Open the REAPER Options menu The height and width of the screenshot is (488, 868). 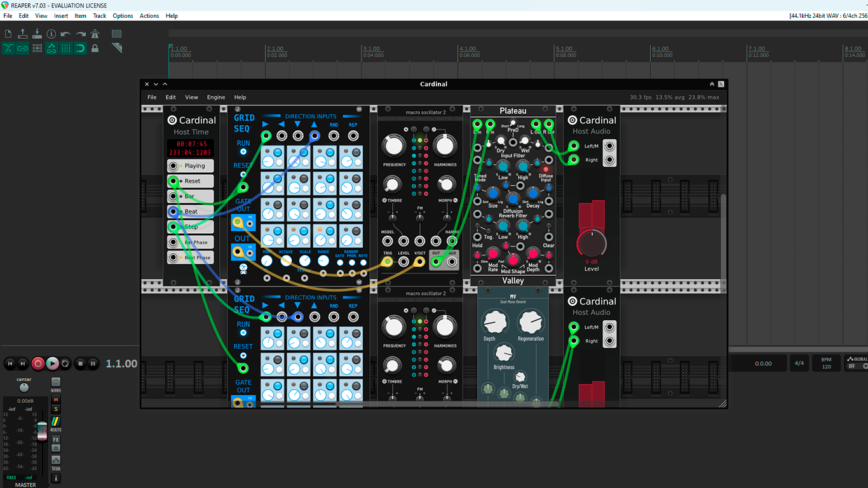coord(123,16)
